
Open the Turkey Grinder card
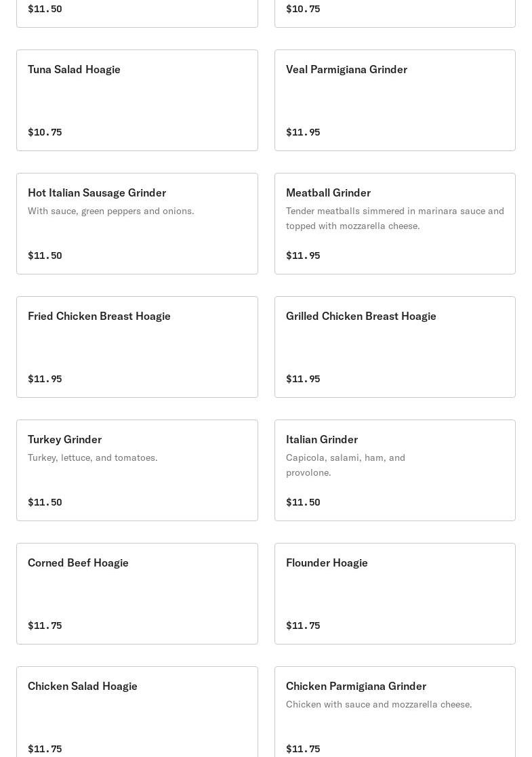click(137, 470)
